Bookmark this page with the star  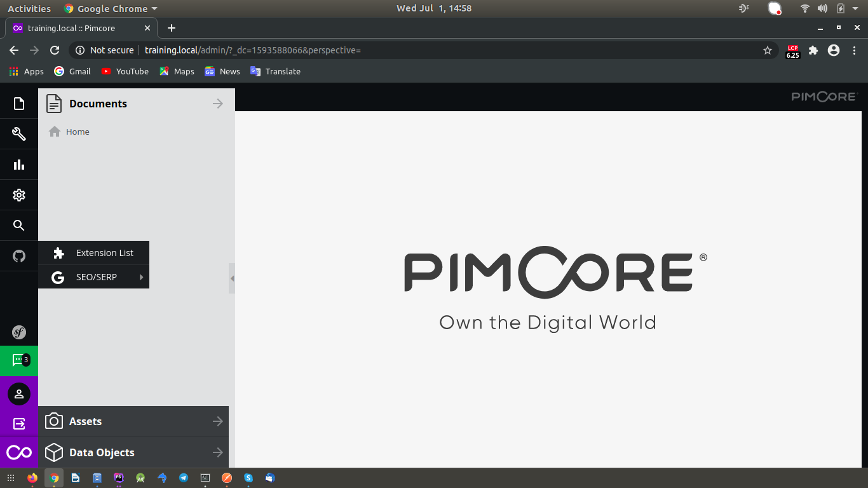767,50
